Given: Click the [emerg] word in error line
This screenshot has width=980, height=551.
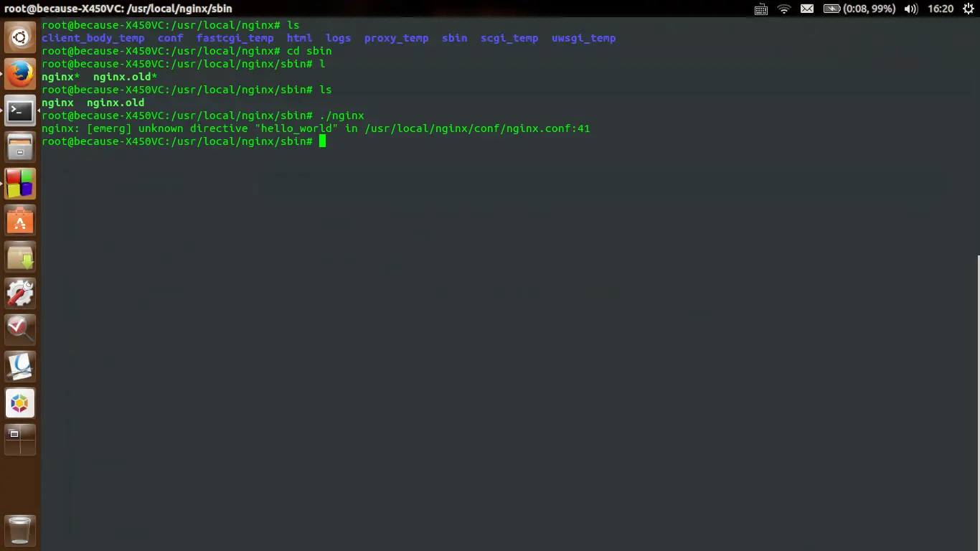Looking at the screenshot, I should click(109, 128).
